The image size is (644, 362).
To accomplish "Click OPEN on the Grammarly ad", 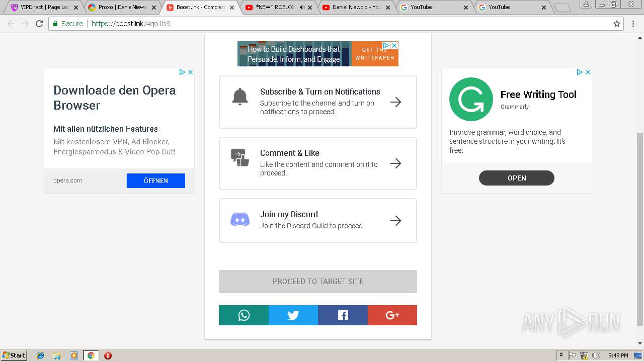I will 517,178.
